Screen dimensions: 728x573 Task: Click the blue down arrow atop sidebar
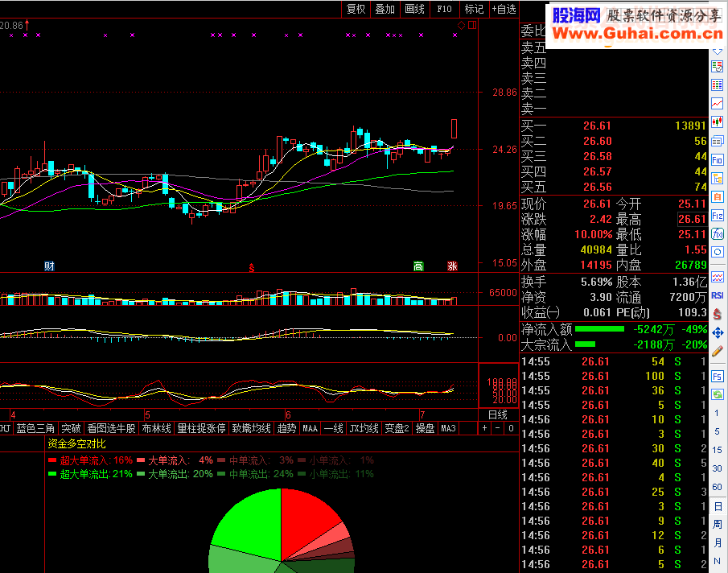pyautogui.click(x=718, y=51)
